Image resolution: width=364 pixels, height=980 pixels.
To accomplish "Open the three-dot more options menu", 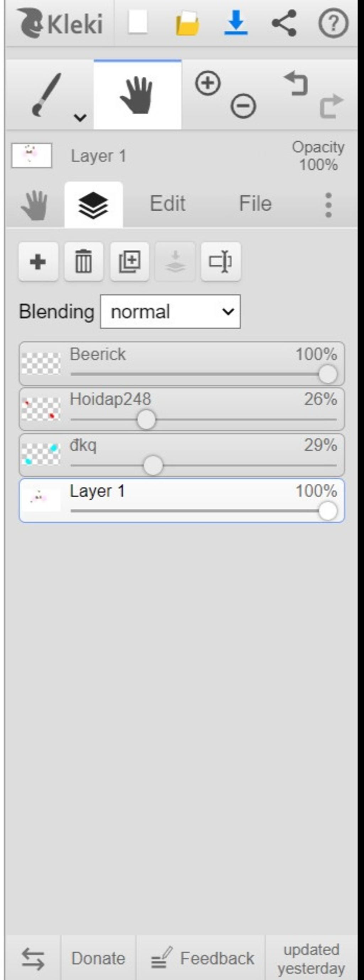I will [x=328, y=205].
